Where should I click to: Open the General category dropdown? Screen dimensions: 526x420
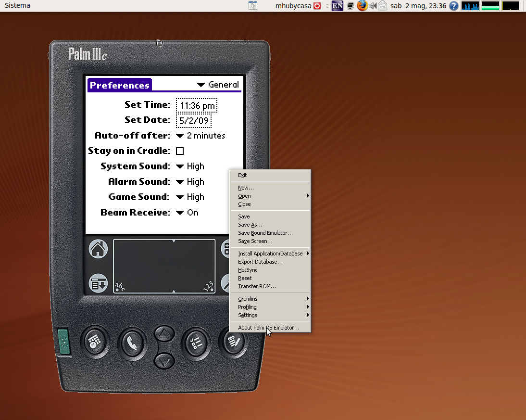click(x=218, y=85)
